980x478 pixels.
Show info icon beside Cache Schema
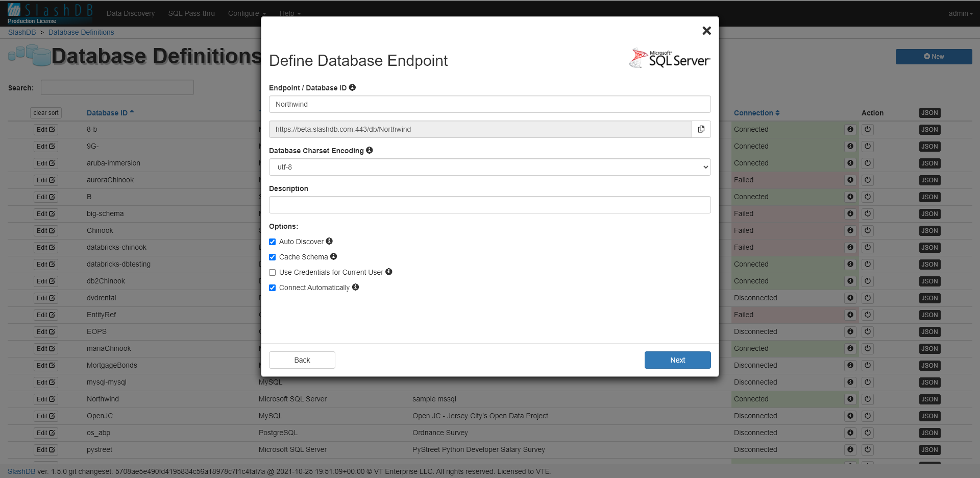click(334, 256)
